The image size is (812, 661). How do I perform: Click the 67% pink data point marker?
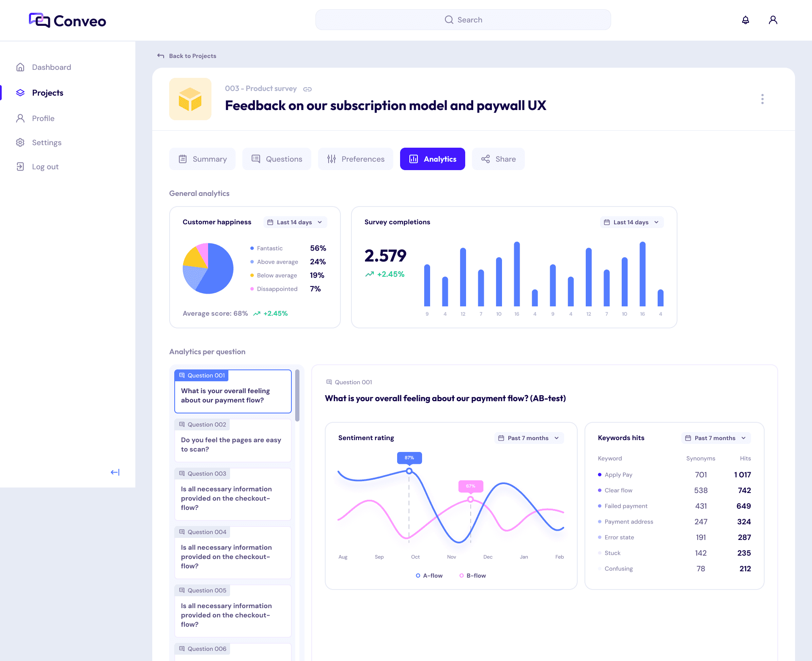coord(470,499)
